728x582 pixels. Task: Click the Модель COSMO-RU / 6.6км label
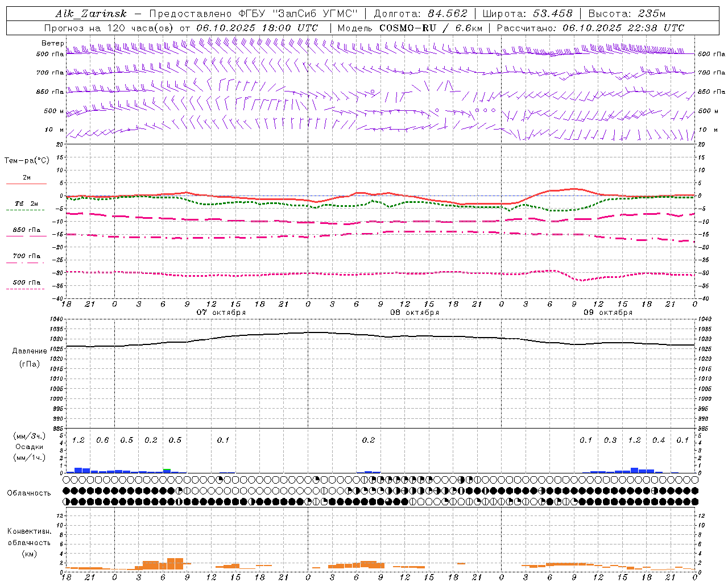point(409,28)
